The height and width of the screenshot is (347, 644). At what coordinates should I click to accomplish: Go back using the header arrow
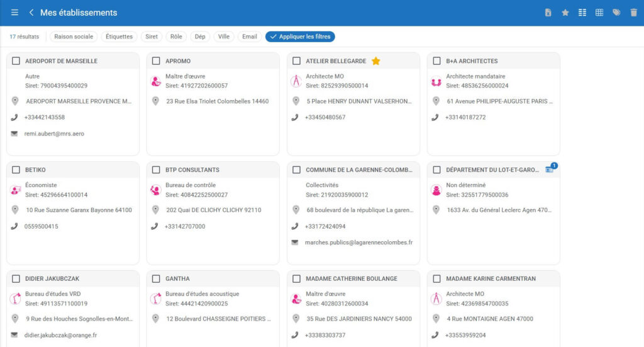pos(31,13)
